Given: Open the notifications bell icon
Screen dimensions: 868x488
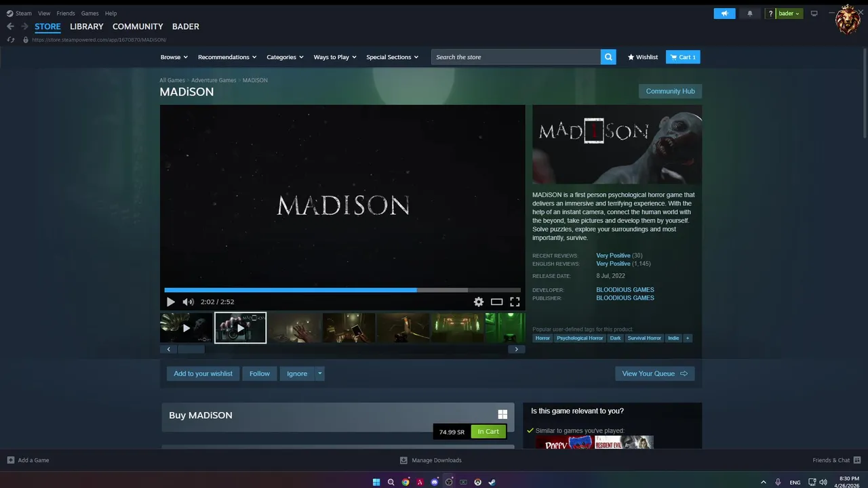Looking at the screenshot, I should pyautogui.click(x=749, y=14).
